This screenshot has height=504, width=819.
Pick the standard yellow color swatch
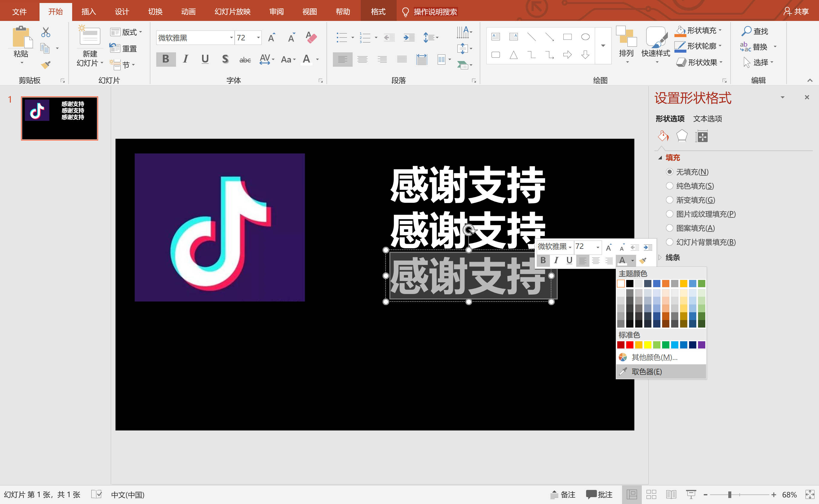click(647, 345)
